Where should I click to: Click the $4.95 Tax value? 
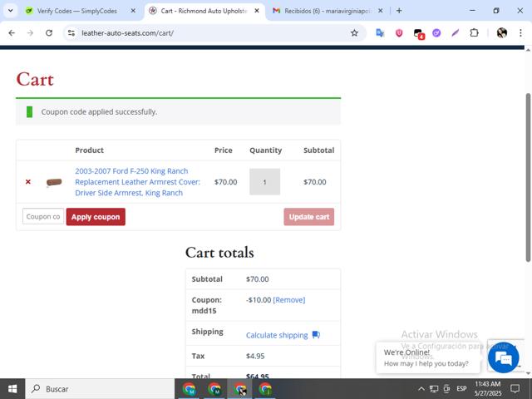tap(255, 356)
